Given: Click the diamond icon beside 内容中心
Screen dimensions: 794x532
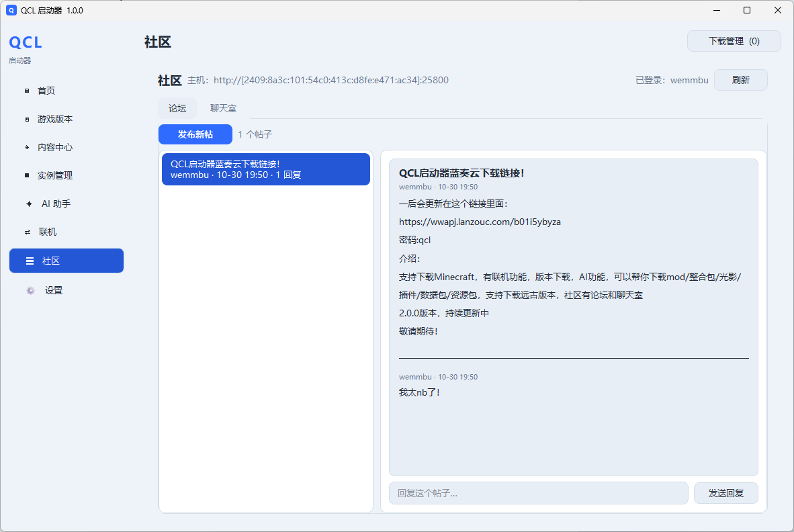Looking at the screenshot, I should [27, 147].
